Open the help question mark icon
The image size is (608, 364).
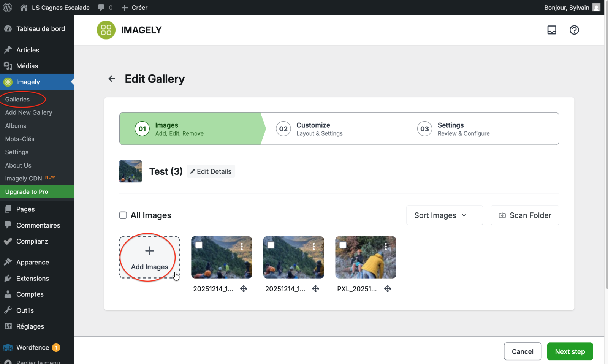click(574, 30)
